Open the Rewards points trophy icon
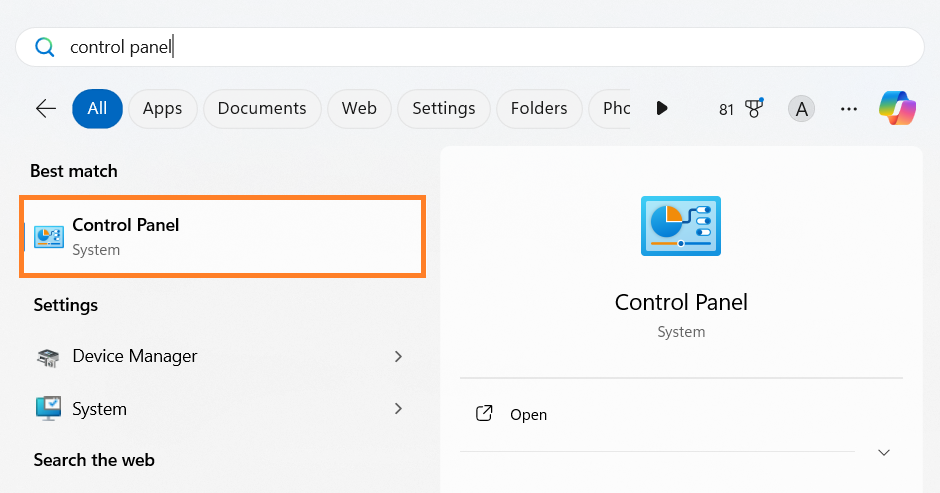The height and width of the screenshot is (493, 940). point(753,109)
